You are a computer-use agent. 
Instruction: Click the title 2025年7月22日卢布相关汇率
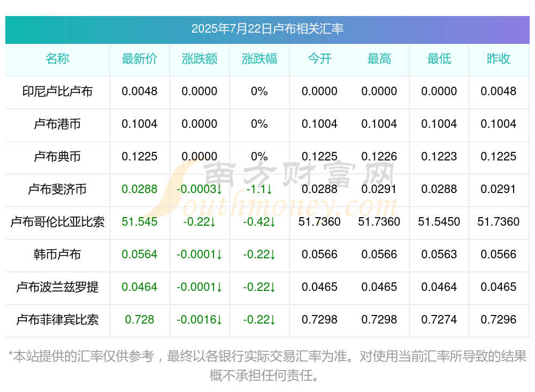pyautogui.click(x=267, y=29)
